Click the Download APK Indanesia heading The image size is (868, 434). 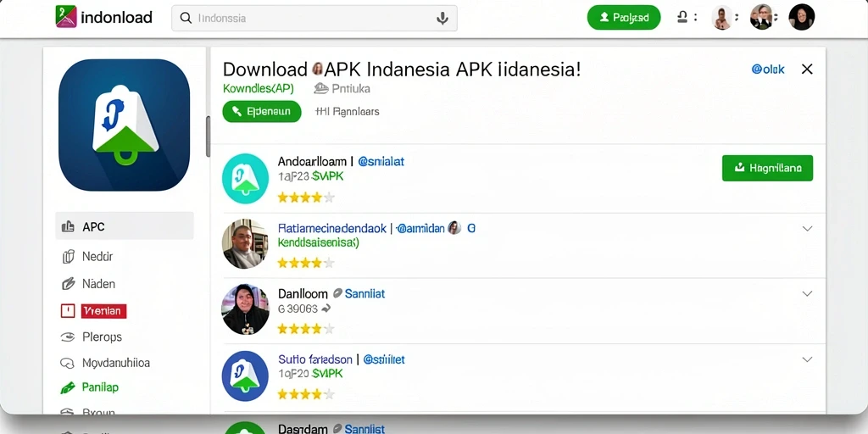[x=402, y=70]
